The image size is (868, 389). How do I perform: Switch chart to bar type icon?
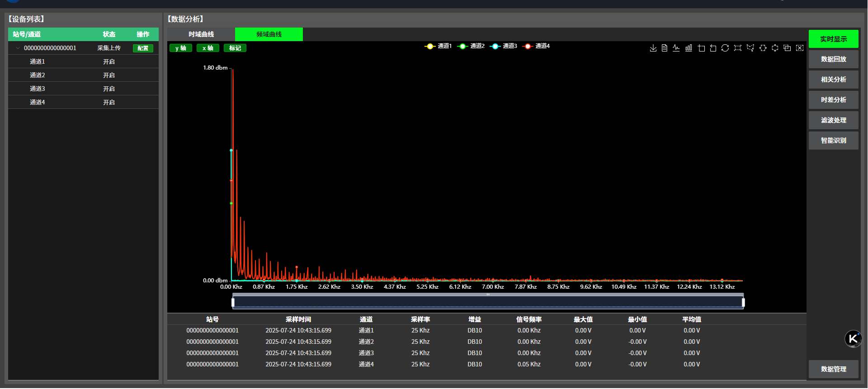point(689,48)
